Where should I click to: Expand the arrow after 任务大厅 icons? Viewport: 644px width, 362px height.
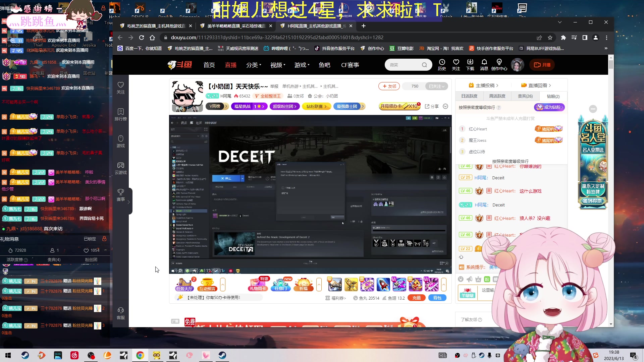pyautogui.click(x=222, y=285)
